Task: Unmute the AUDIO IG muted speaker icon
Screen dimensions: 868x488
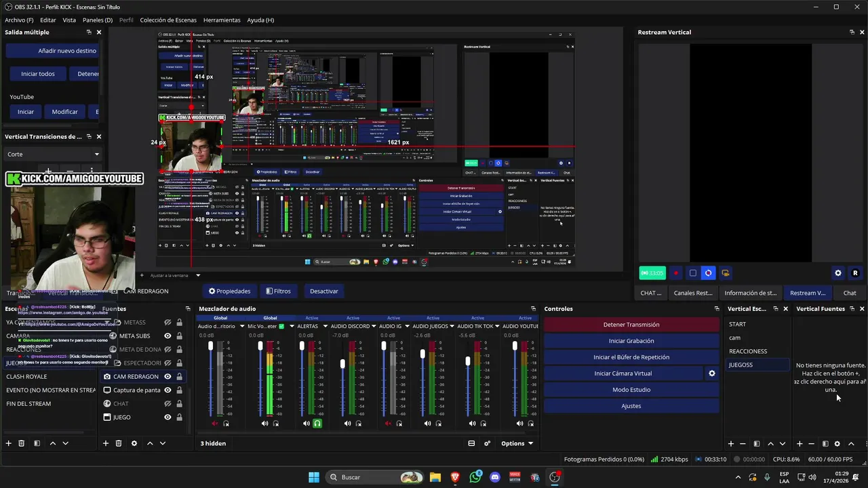Action: [x=388, y=424]
